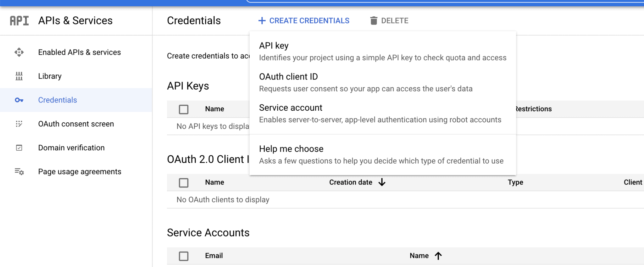Tick the OAuth 2.0 Client select-all checkbox

click(x=184, y=183)
